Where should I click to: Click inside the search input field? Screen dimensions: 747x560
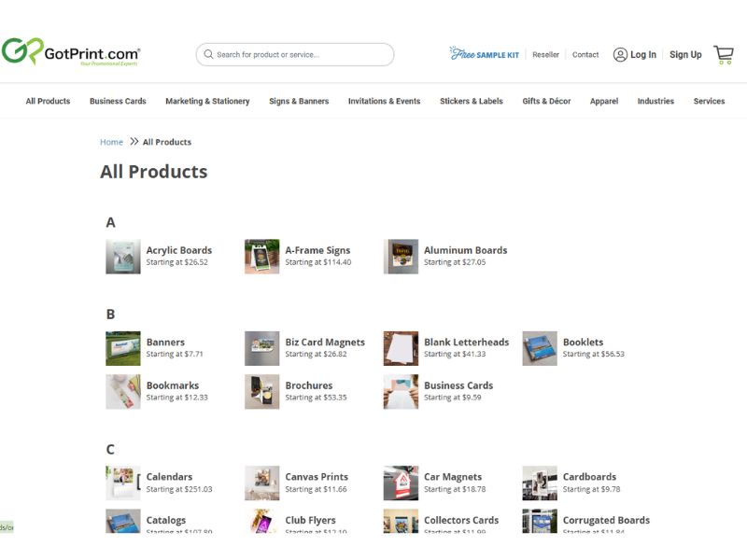tap(299, 54)
